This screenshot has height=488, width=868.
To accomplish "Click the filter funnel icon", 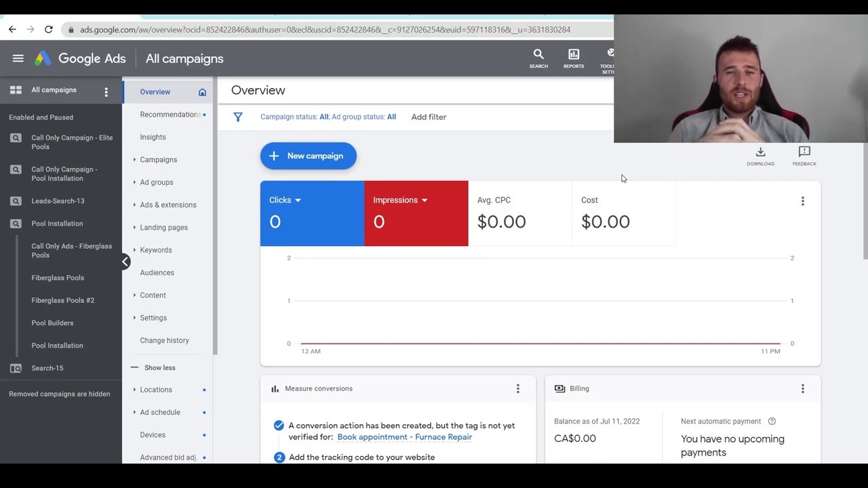I will point(238,117).
